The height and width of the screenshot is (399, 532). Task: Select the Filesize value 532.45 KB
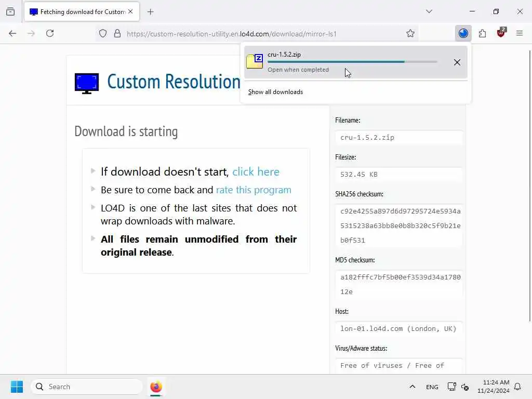[x=398, y=175]
